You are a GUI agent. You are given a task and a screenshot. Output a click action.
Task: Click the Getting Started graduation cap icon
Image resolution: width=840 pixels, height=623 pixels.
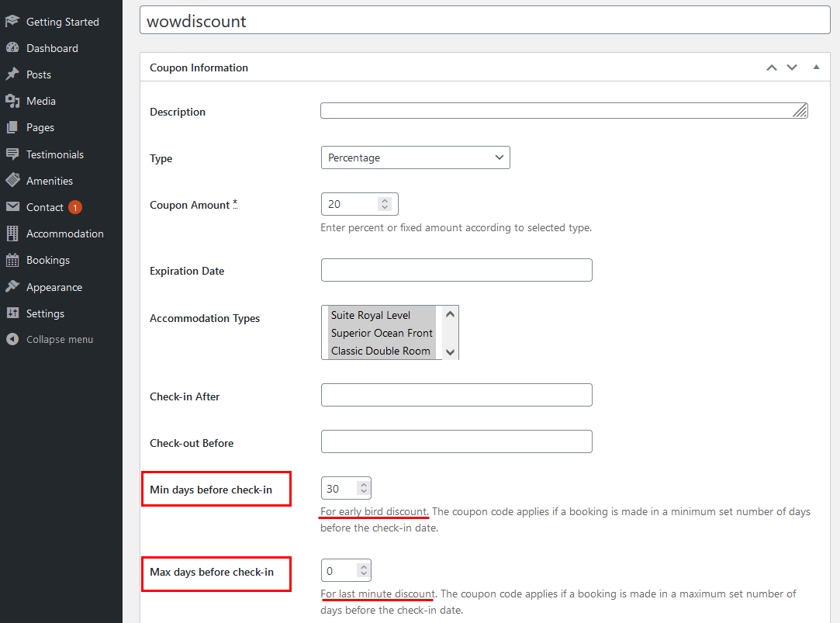pyautogui.click(x=13, y=22)
